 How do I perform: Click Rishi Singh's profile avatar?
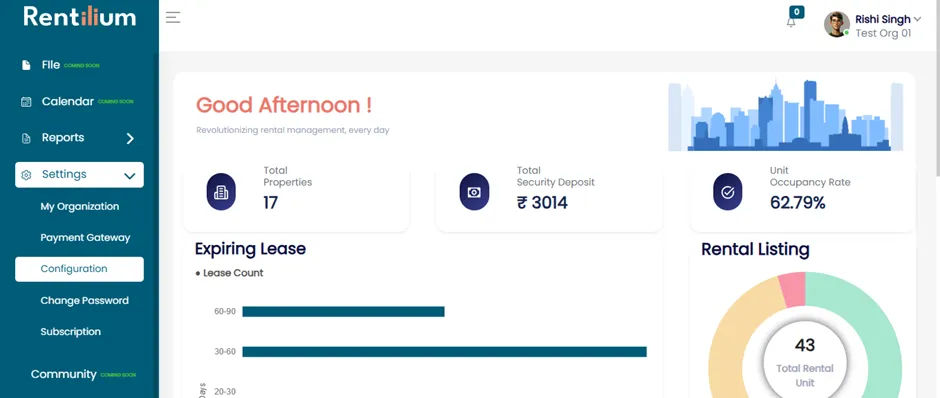(x=837, y=25)
